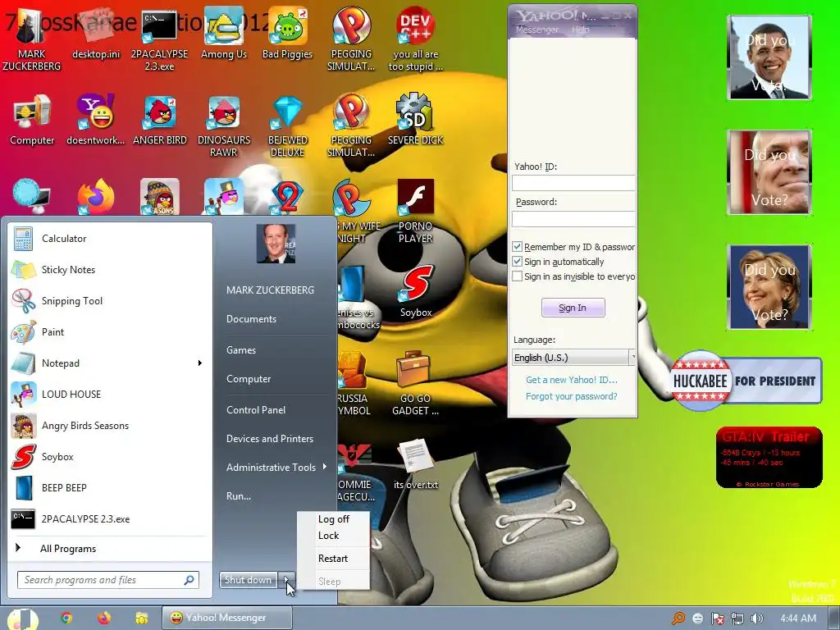
Task: Click the magnifier icon in system tray
Action: (678, 619)
